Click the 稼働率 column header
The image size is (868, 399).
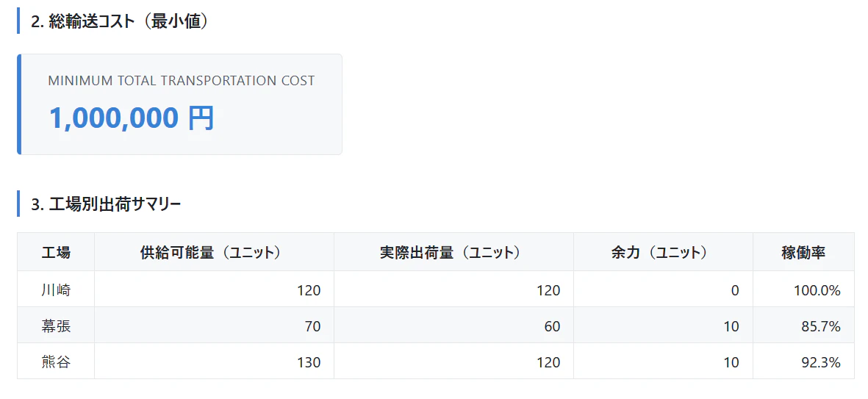[803, 252]
